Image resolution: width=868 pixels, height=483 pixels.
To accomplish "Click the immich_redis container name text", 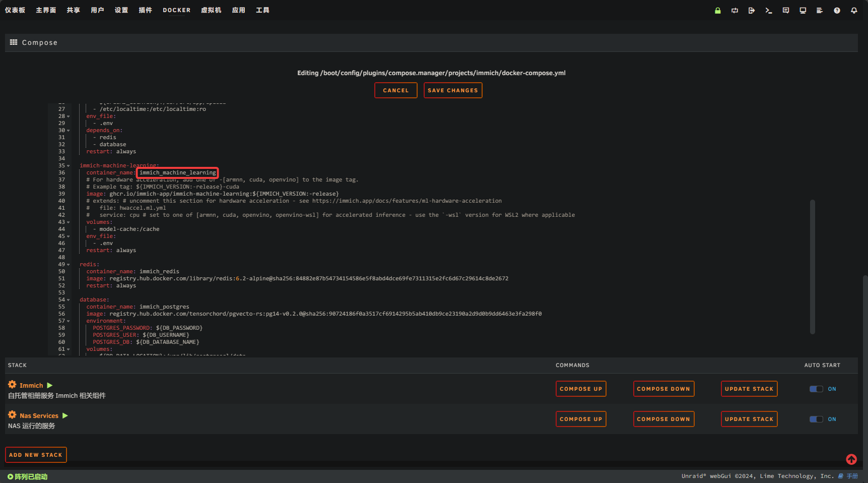I will (x=159, y=272).
